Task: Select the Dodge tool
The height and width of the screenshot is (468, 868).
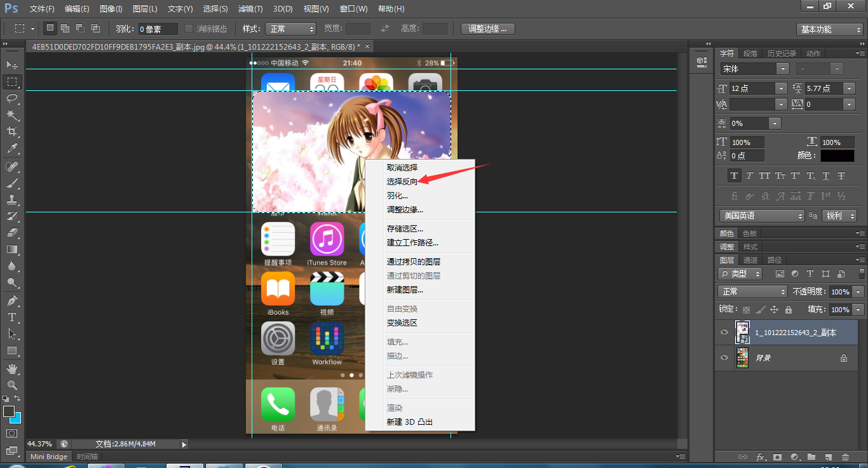Action: pyautogui.click(x=12, y=282)
